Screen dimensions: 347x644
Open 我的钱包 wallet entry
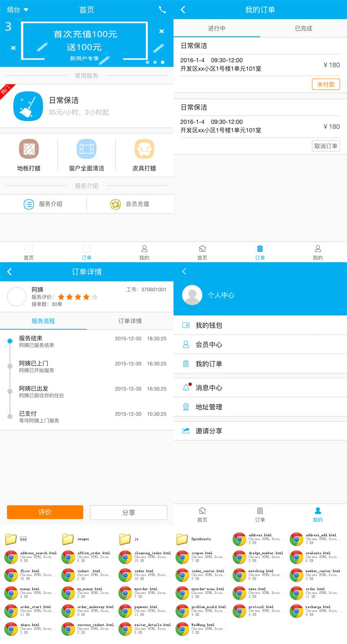(209, 325)
